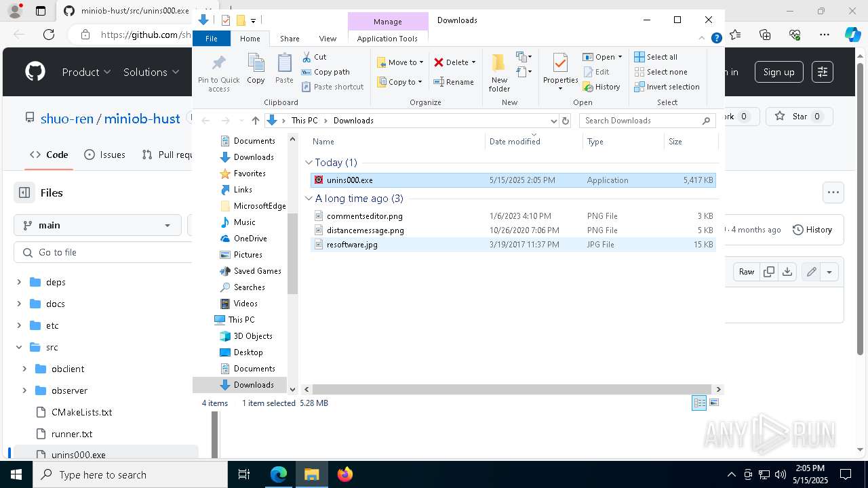Collapse the A long time ago group

click(x=309, y=199)
